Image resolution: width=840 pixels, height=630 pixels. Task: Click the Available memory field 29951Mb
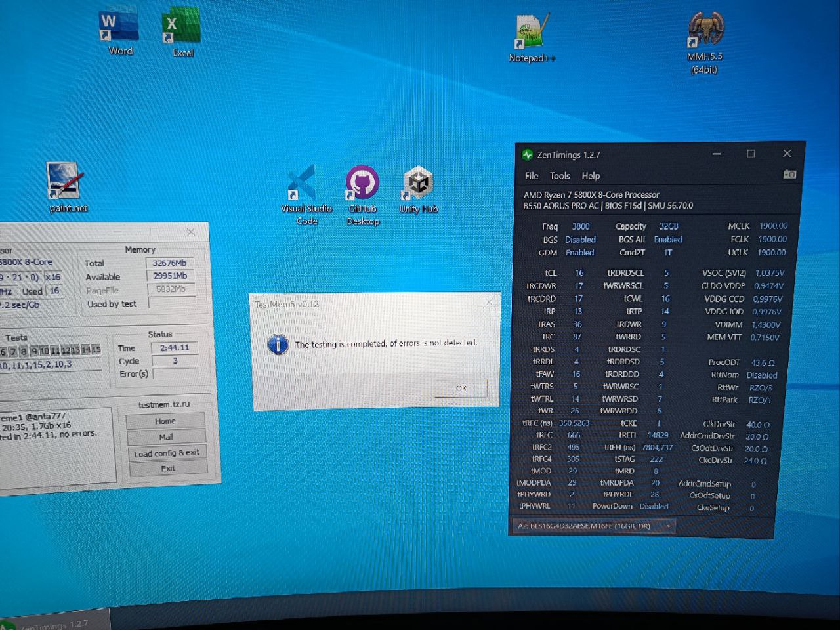tap(171, 276)
